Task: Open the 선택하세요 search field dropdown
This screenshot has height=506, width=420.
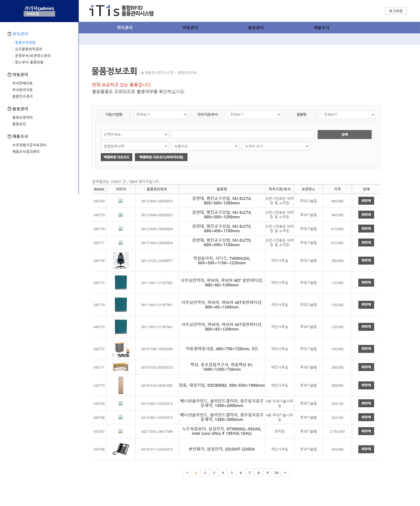Action: click(x=134, y=134)
